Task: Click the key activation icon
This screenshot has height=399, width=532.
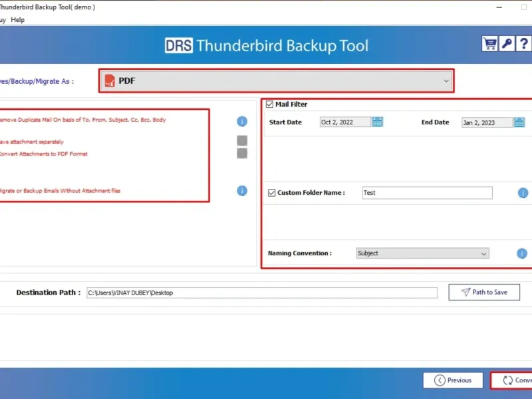Action: pyautogui.click(x=507, y=44)
